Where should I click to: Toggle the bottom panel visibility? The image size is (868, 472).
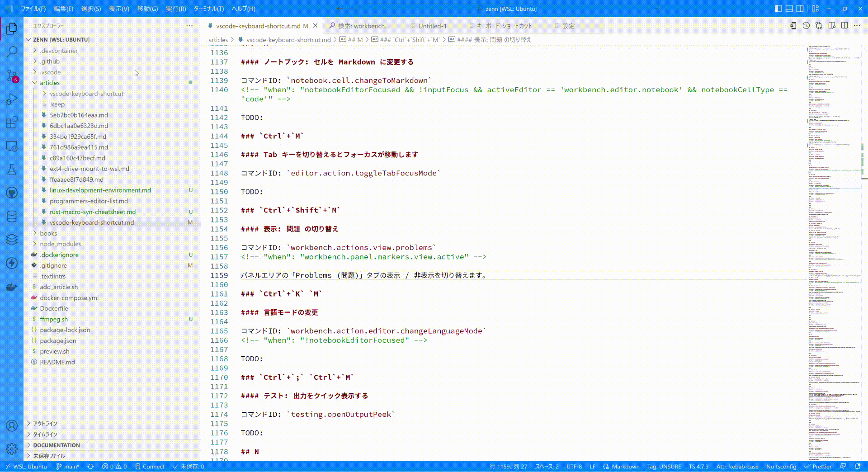(x=789, y=9)
